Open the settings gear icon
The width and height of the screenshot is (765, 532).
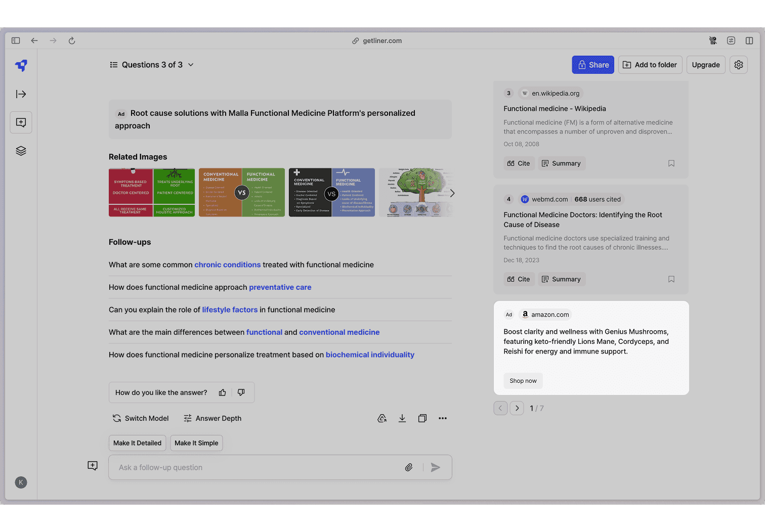point(739,65)
